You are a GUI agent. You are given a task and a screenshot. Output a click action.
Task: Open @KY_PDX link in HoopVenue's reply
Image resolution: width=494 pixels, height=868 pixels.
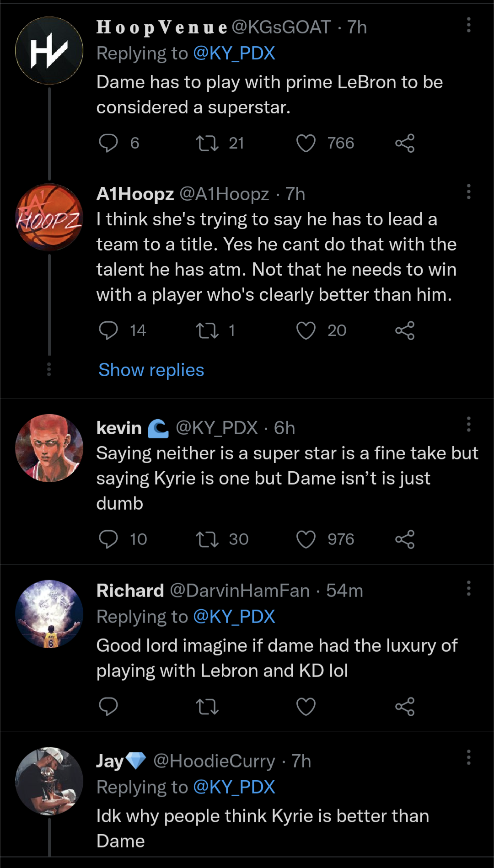coord(234,53)
